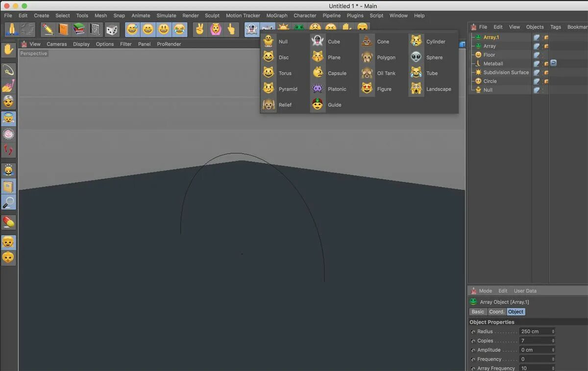The height and width of the screenshot is (371, 588).
Task: Open the Object Manager Tags menu
Action: (x=556, y=27)
